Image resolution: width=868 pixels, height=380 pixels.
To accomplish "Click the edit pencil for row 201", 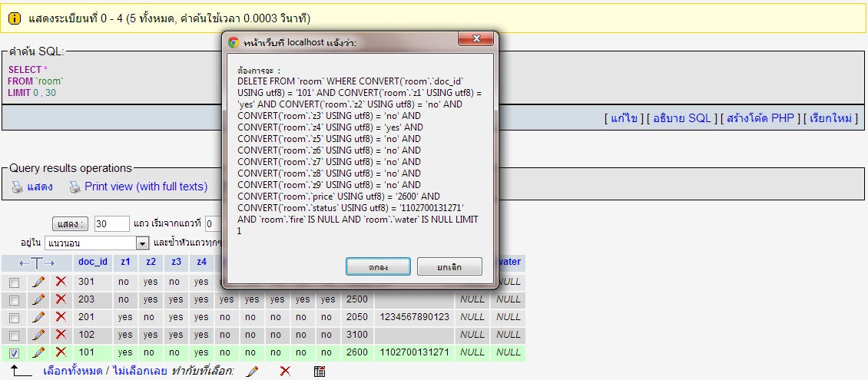I will [38, 317].
